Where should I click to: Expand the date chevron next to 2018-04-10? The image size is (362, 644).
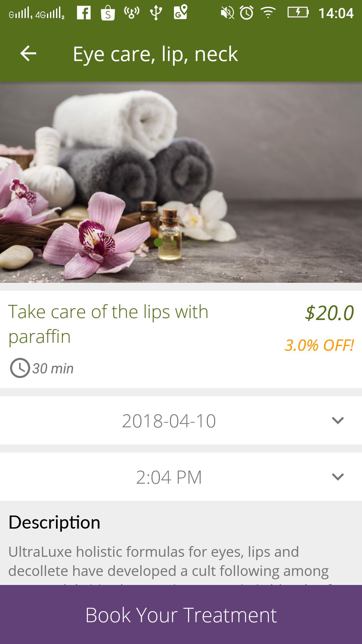pos(338,420)
